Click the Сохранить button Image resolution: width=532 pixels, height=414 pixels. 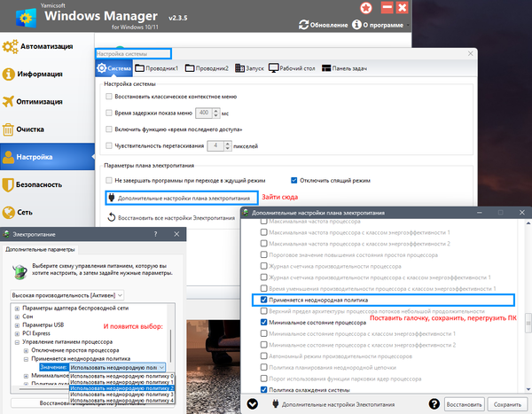pyautogui.click(x=507, y=404)
